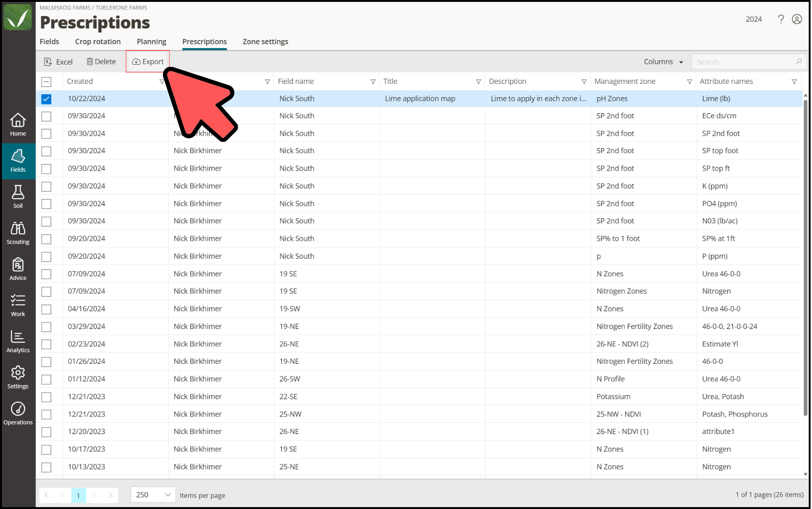Click the search magnifier icon

[x=799, y=62]
